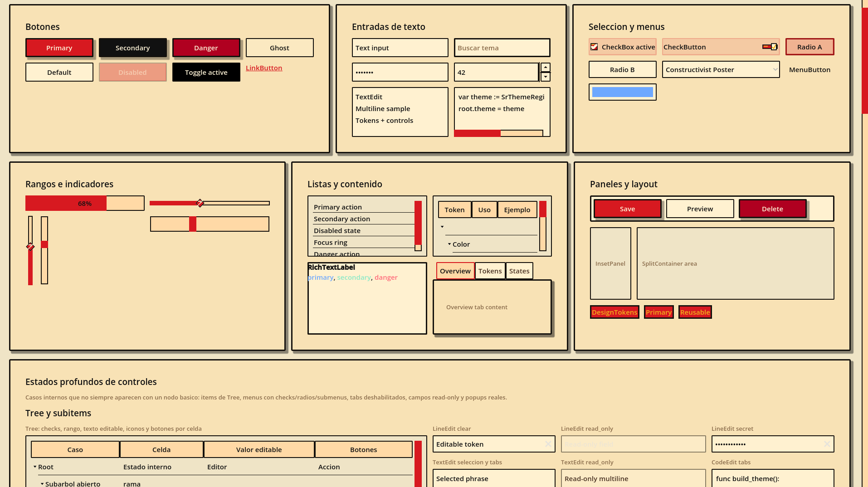The height and width of the screenshot is (487, 868).
Task: Click the red LinkButton link
Action: (x=264, y=68)
